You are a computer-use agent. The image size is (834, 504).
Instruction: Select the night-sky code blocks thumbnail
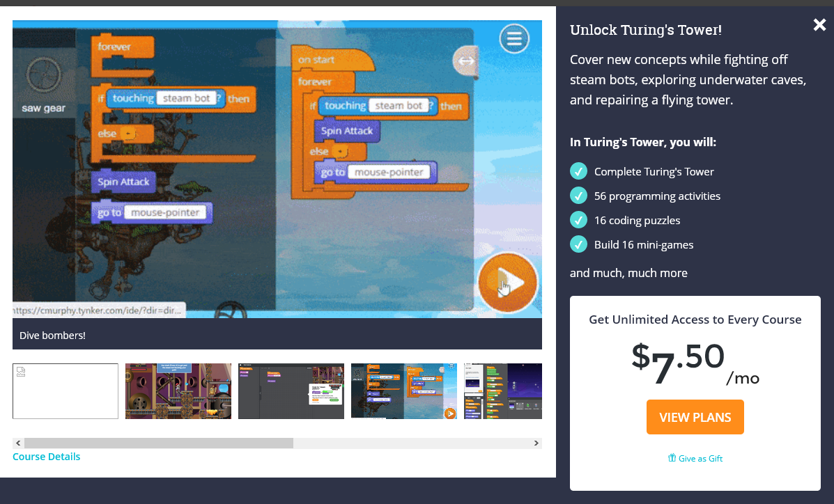point(503,391)
